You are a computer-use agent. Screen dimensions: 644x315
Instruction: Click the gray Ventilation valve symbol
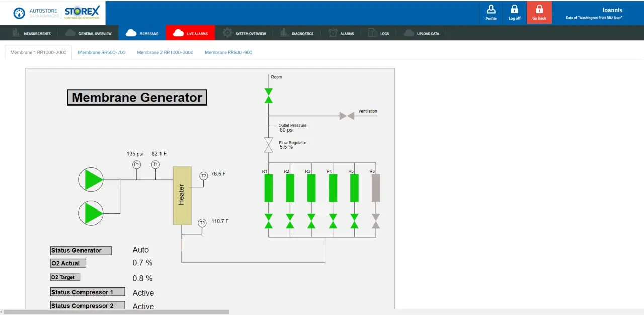tap(347, 116)
